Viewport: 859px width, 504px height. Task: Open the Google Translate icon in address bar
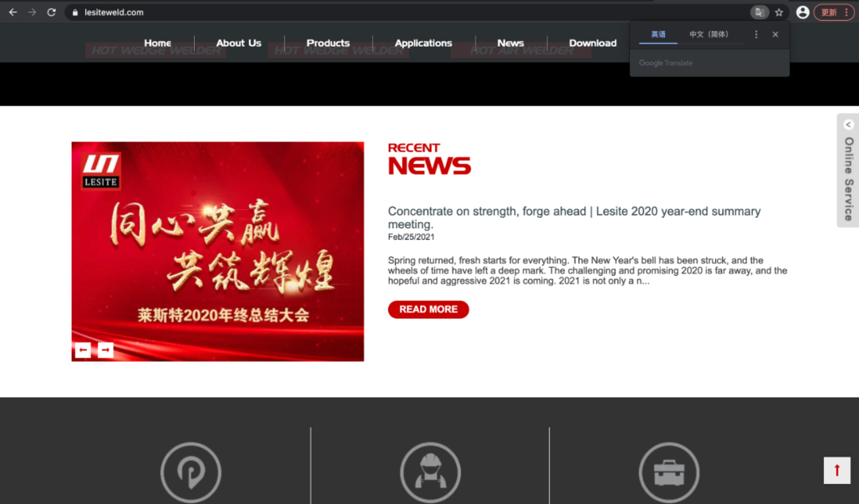tap(760, 13)
